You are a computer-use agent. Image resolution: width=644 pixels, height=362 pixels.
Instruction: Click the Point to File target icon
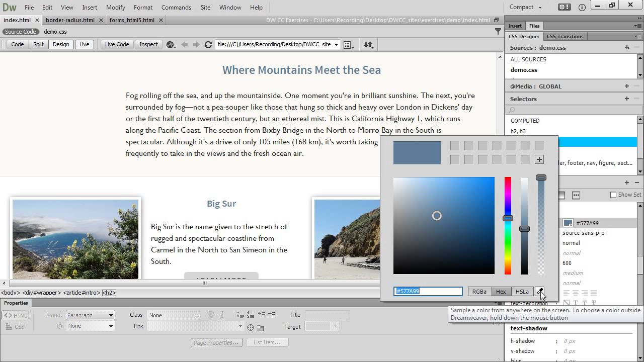pos(250,327)
